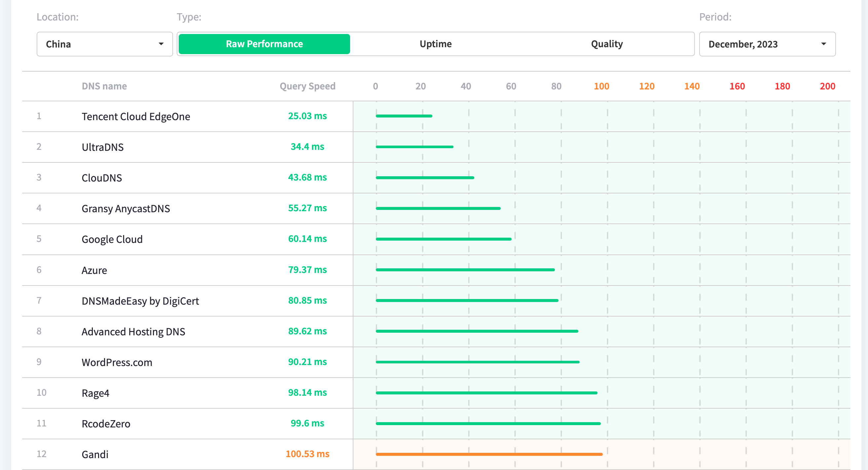Switch to the Uptime tab
868x470 pixels.
435,44
